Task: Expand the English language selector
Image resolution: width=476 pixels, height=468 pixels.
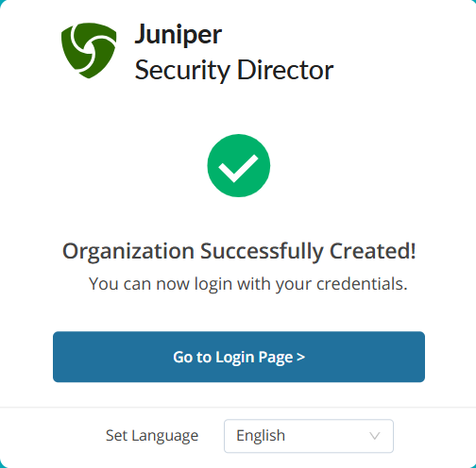Action: [x=309, y=436]
